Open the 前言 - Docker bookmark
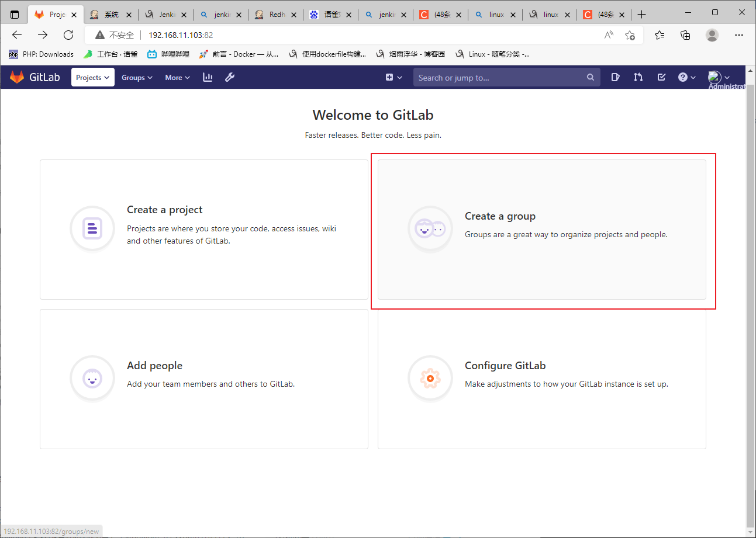 click(x=239, y=54)
